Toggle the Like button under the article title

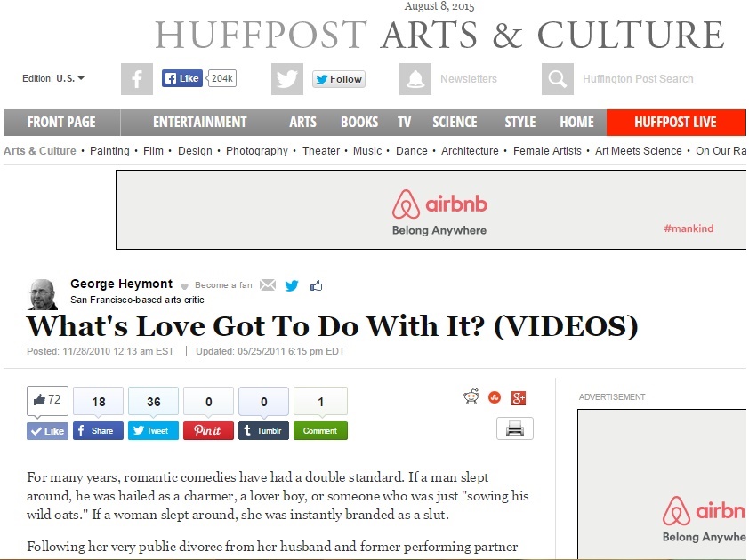(x=47, y=430)
